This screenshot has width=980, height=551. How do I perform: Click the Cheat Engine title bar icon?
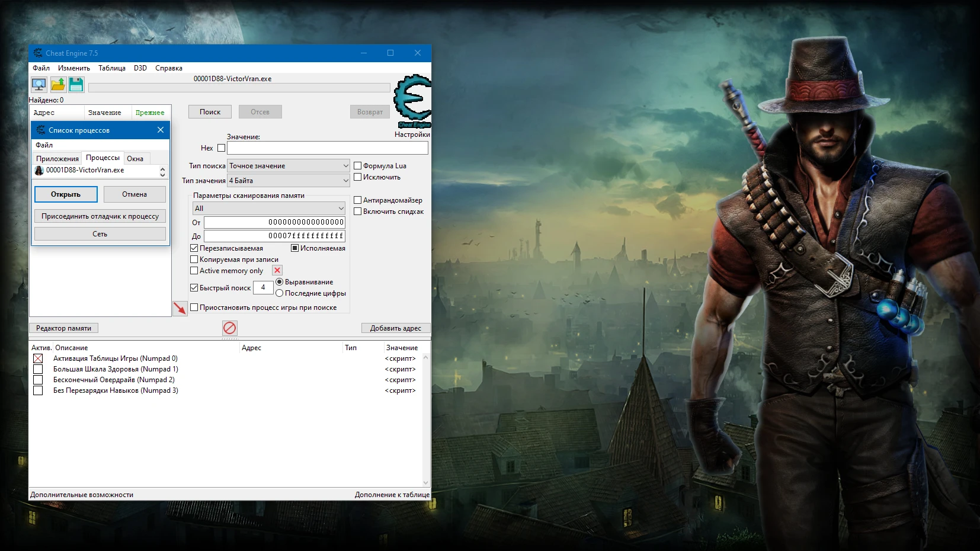pyautogui.click(x=38, y=53)
